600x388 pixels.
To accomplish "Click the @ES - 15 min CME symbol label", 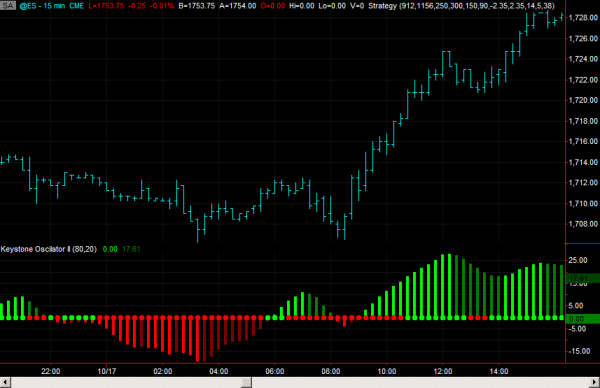I will point(52,6).
